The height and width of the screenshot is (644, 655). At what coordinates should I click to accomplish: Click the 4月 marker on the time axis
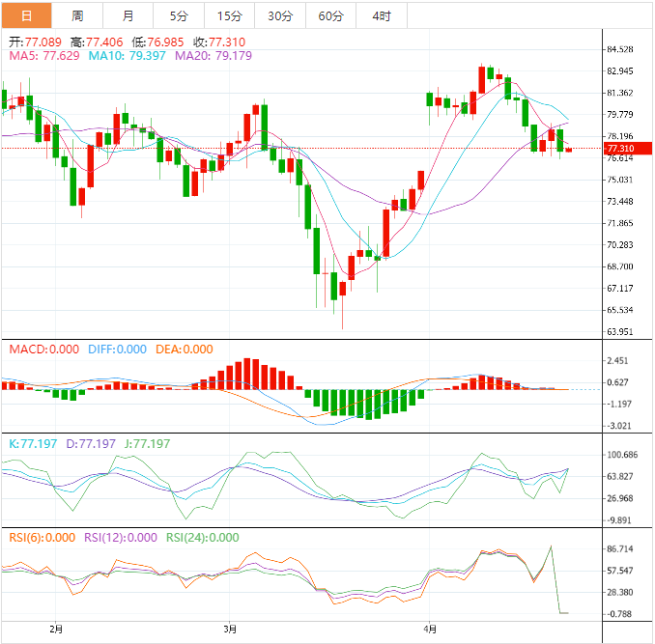429,630
